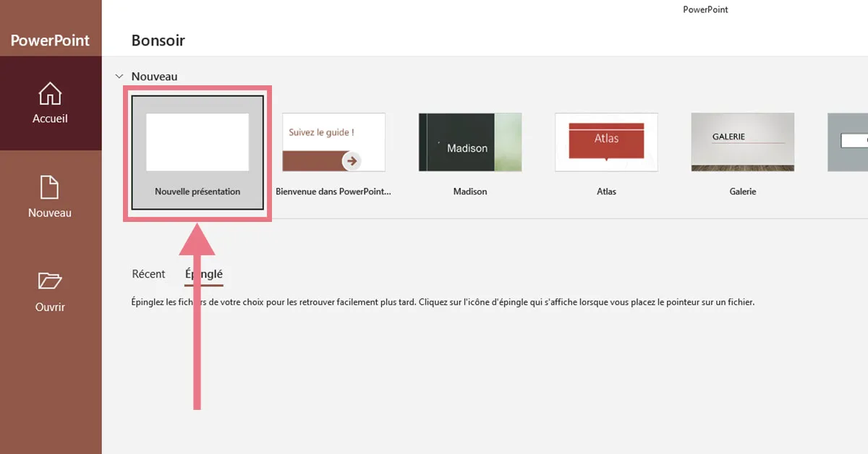Click the Madison label under its thumbnail
This screenshot has width=868, height=454.
coord(470,192)
